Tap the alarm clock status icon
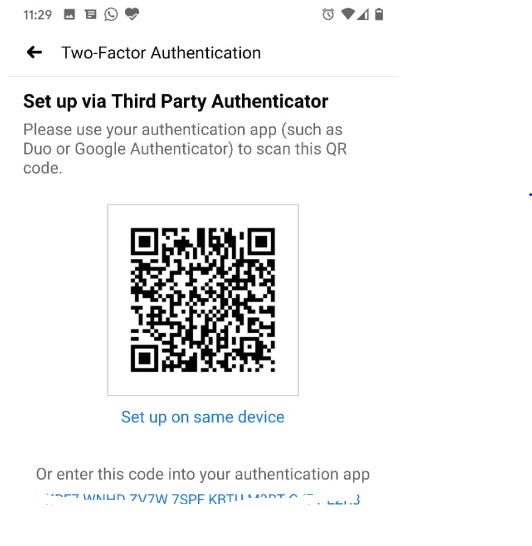Viewport: 532px width, 546px height. point(328,14)
